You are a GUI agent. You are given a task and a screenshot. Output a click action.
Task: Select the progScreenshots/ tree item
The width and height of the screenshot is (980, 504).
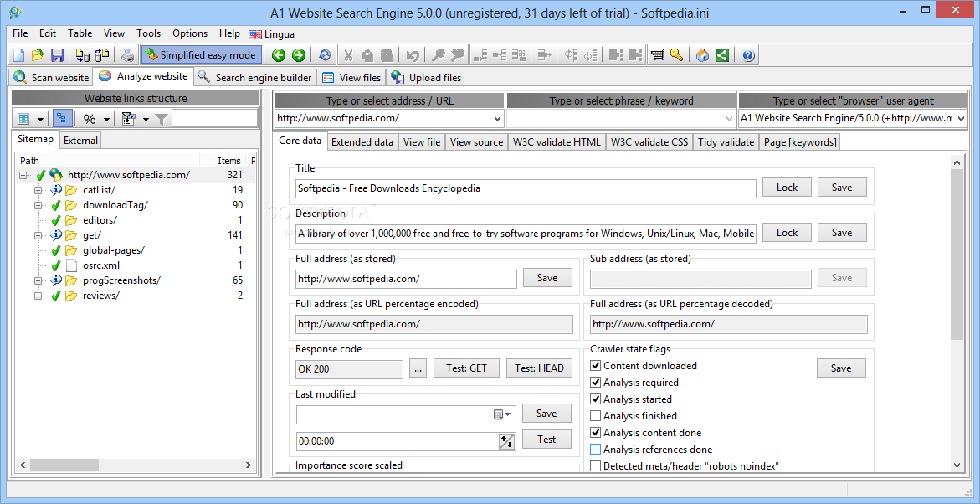pos(121,280)
